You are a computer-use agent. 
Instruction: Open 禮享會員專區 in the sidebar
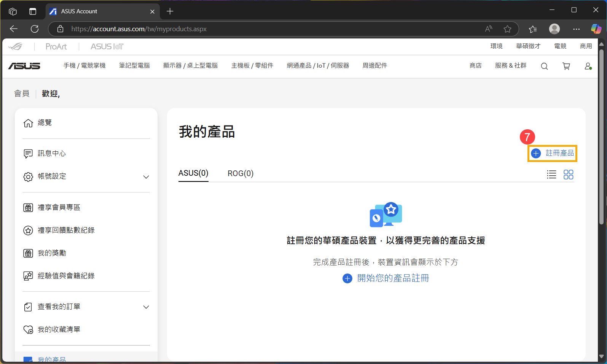(x=59, y=207)
